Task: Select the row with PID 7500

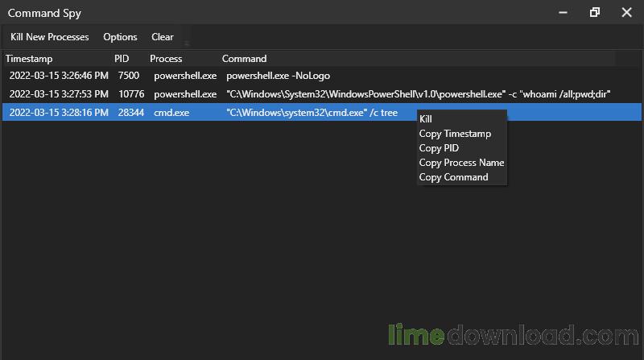Action: (322, 76)
